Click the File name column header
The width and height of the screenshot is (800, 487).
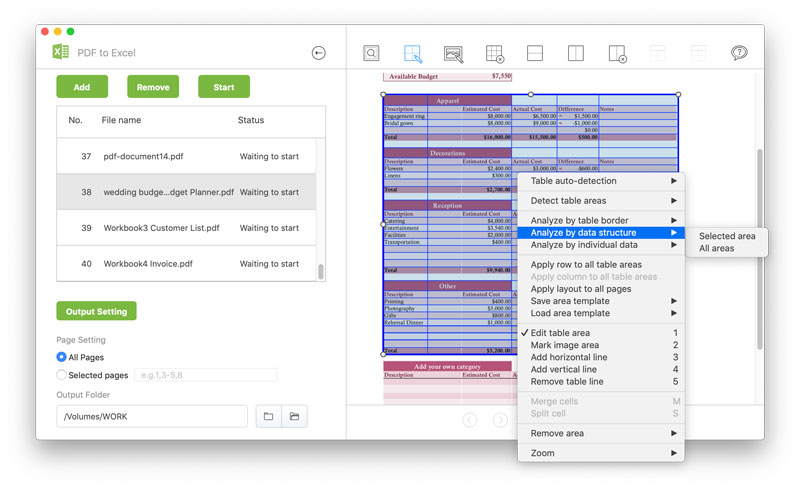point(121,120)
